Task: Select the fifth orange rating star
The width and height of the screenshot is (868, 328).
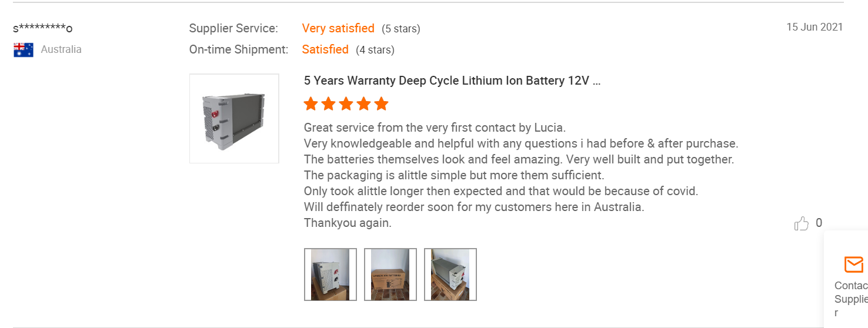Action: pos(382,104)
